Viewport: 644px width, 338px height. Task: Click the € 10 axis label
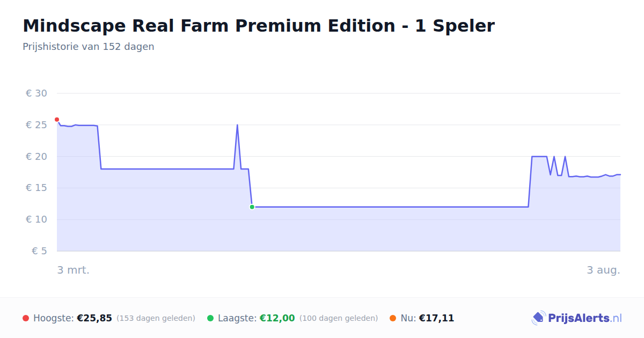coord(36,219)
